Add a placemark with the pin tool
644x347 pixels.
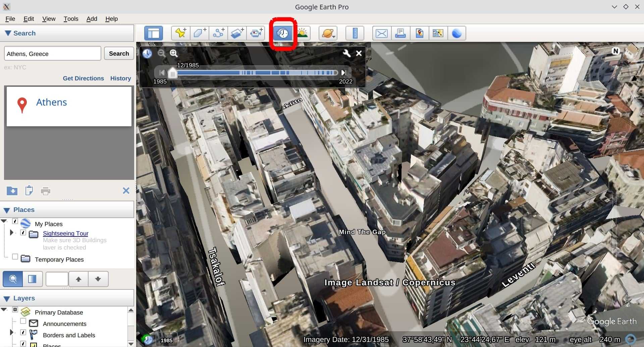(x=180, y=33)
